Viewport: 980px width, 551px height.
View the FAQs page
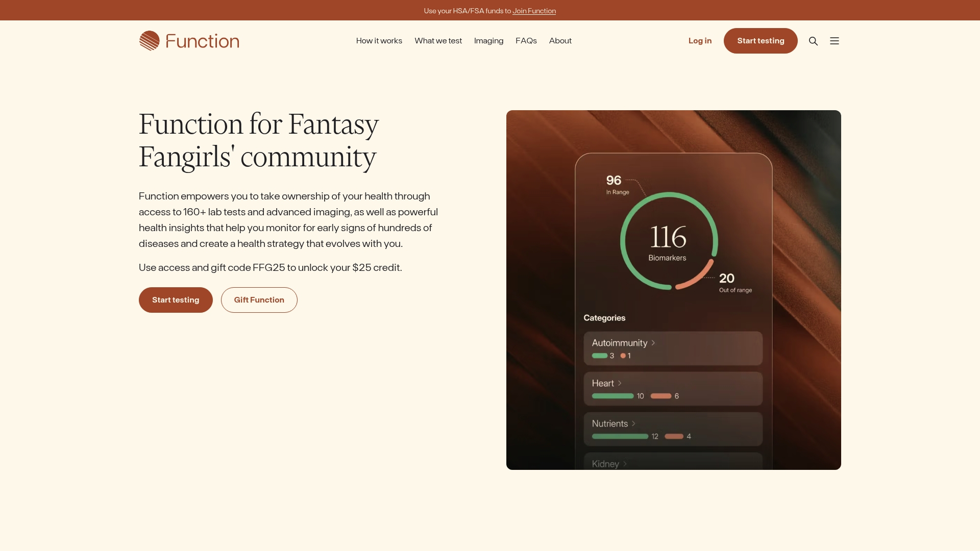click(x=526, y=41)
